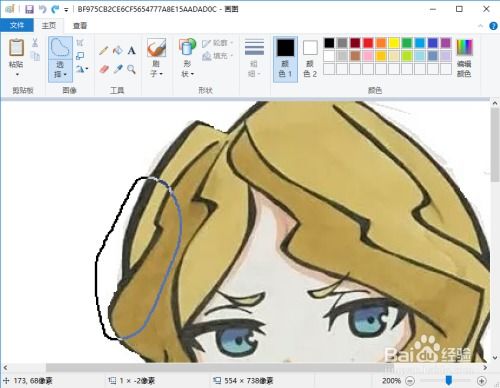
Task: Select the Magnifier tool
Action: tap(131, 69)
